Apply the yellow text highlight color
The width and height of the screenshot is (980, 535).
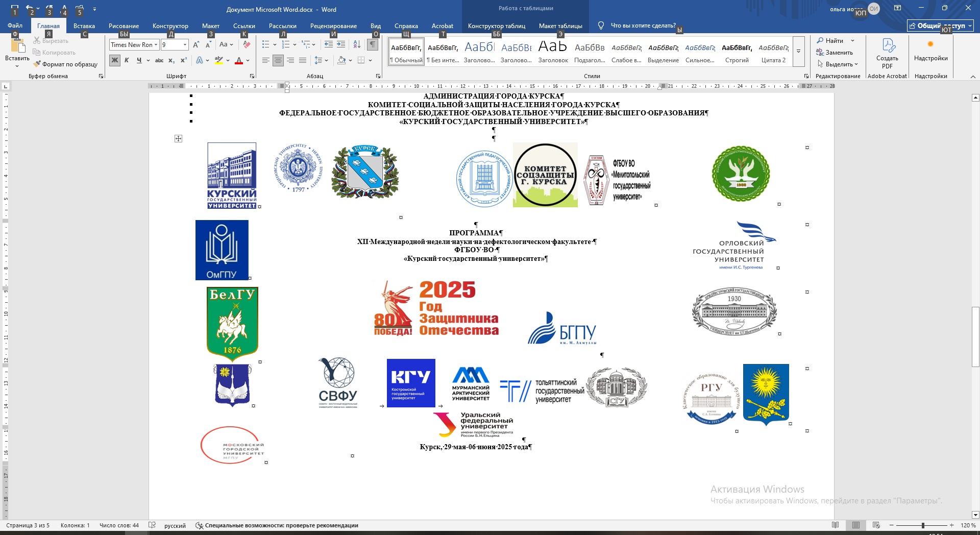click(x=218, y=60)
